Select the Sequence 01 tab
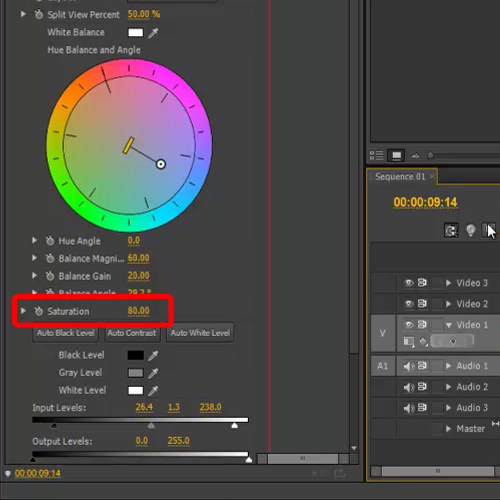Viewport: 500px width, 500px height. pyautogui.click(x=400, y=176)
